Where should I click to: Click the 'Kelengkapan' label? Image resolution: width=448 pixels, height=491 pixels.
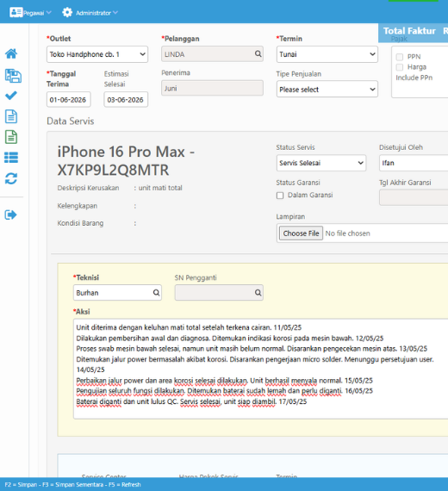pyautogui.click(x=77, y=206)
